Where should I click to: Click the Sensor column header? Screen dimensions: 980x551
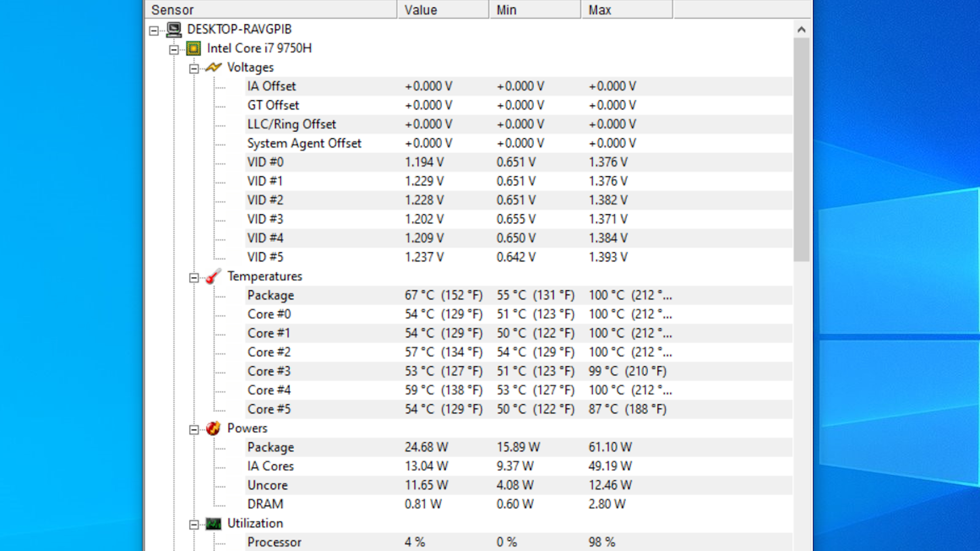point(271,9)
